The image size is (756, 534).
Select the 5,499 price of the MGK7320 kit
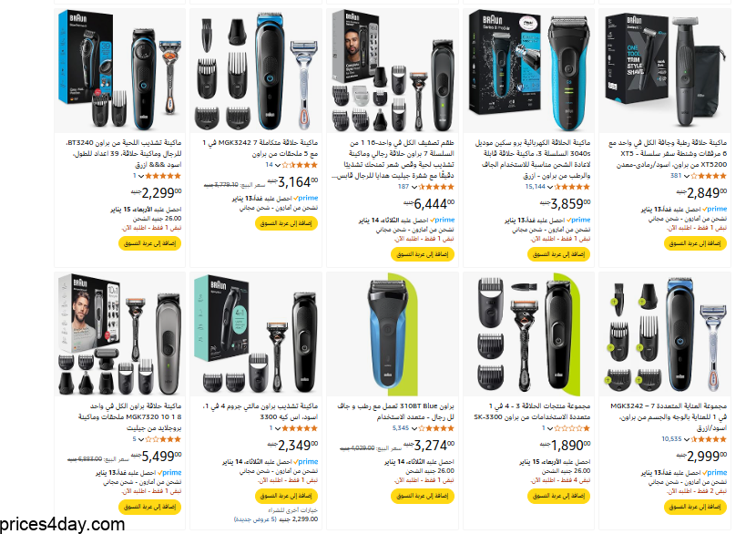[x=156, y=456]
